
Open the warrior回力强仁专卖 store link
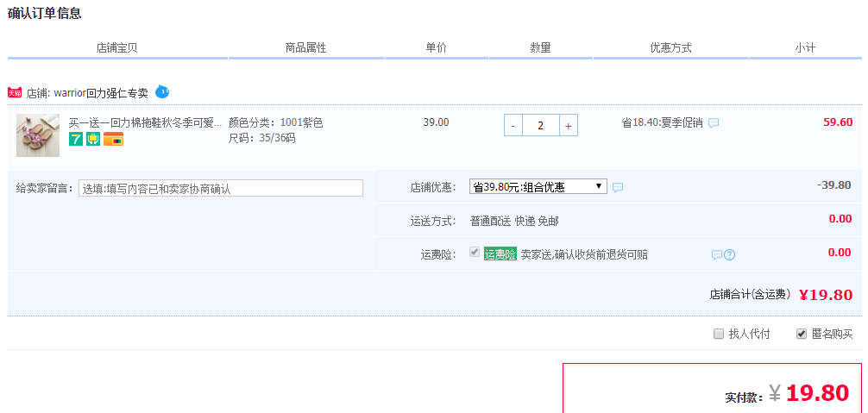pos(101,93)
